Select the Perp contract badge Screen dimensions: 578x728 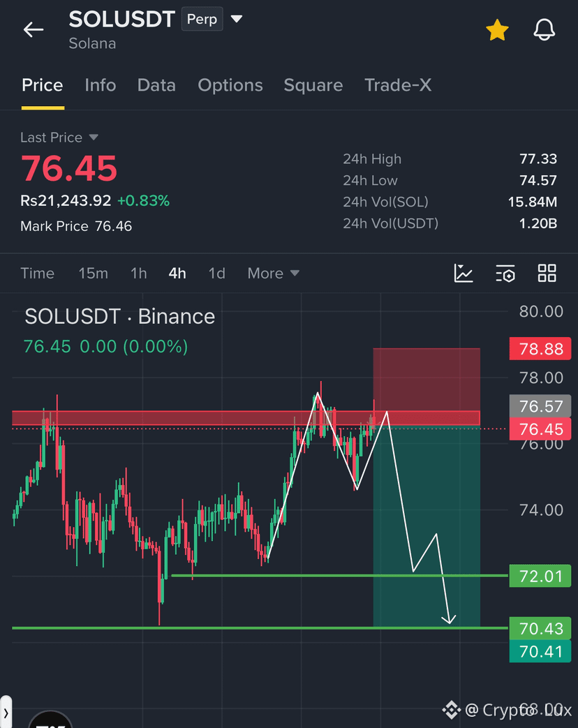point(202,19)
